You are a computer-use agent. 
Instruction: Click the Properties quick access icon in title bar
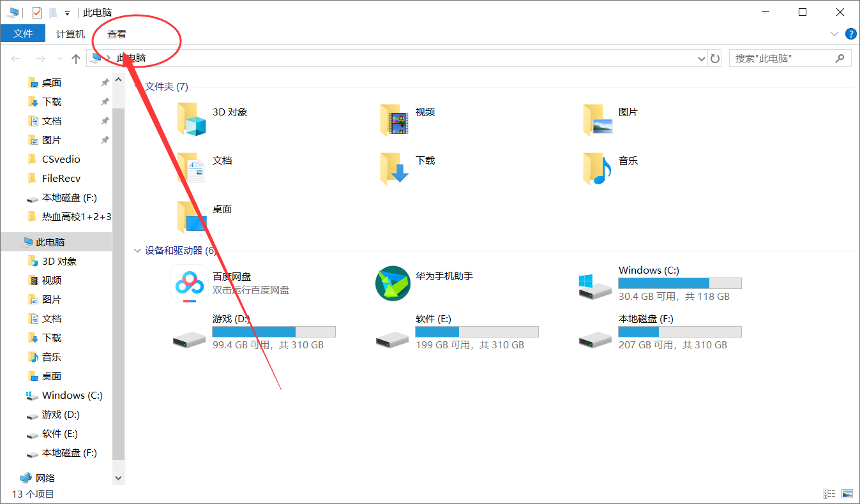37,12
